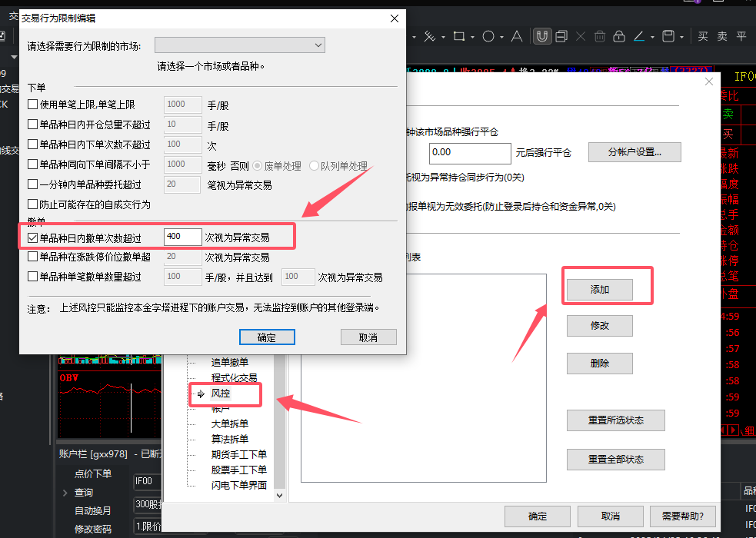Click 分帐户设置 button
Viewport: 756px width, 538px height.
coord(634,151)
